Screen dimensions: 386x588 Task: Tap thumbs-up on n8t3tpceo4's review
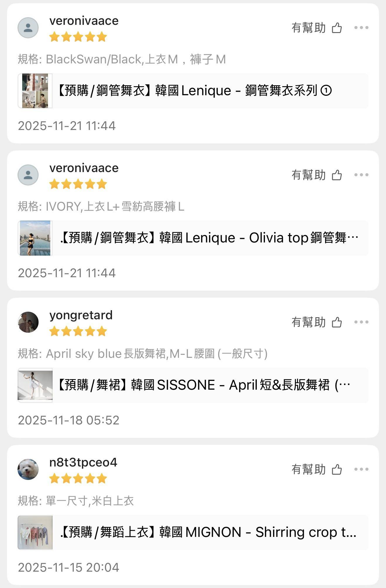pos(337,470)
